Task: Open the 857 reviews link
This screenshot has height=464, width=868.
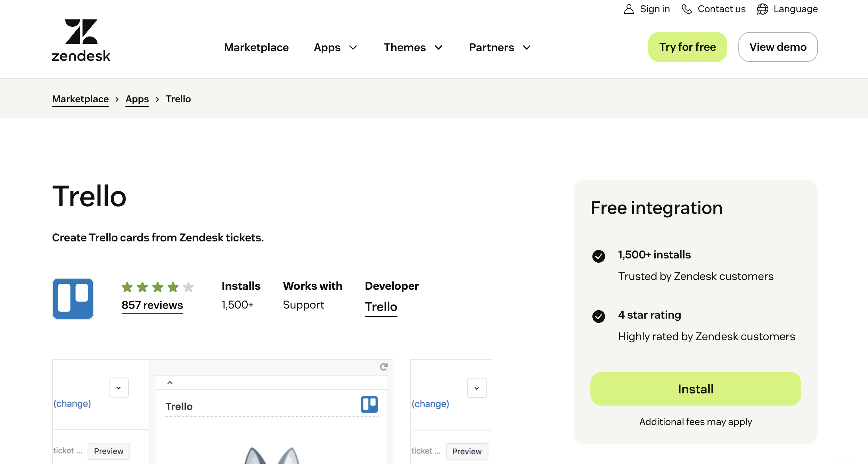Action: [x=152, y=305]
